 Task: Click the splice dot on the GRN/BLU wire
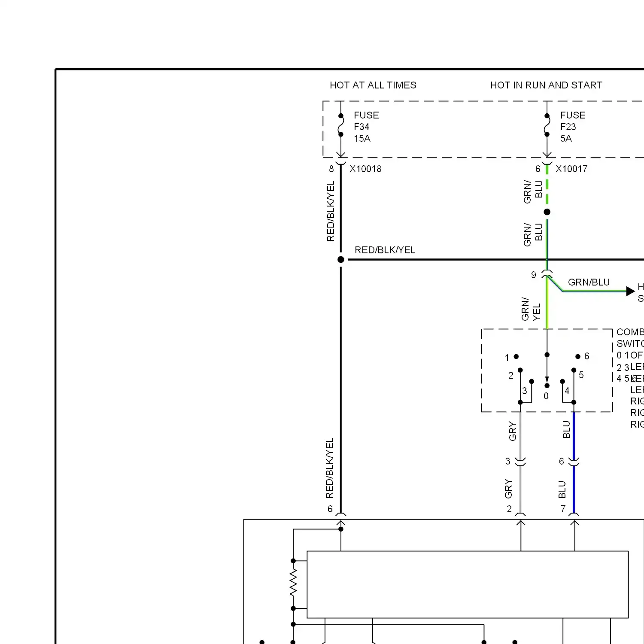(x=547, y=212)
